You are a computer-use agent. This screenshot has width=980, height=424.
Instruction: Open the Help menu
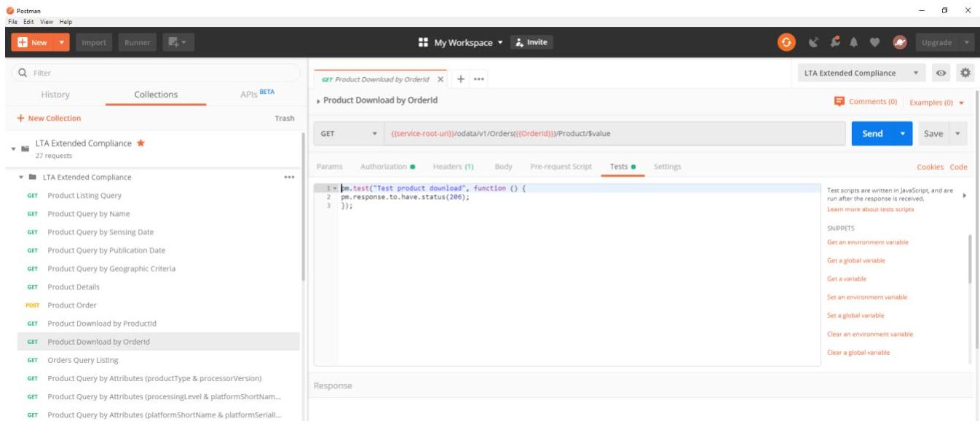click(66, 22)
